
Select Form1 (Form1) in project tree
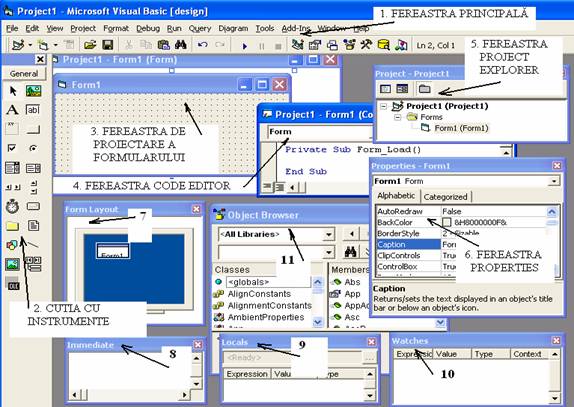461,128
